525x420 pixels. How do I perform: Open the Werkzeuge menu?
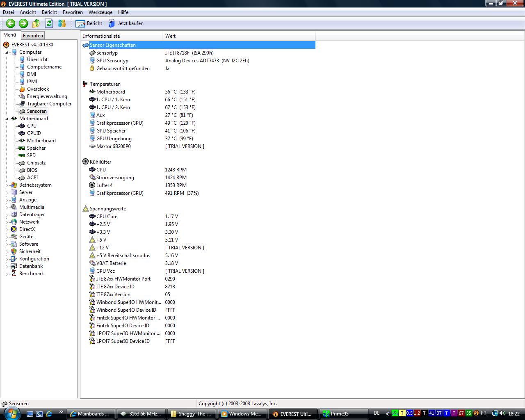tap(100, 12)
